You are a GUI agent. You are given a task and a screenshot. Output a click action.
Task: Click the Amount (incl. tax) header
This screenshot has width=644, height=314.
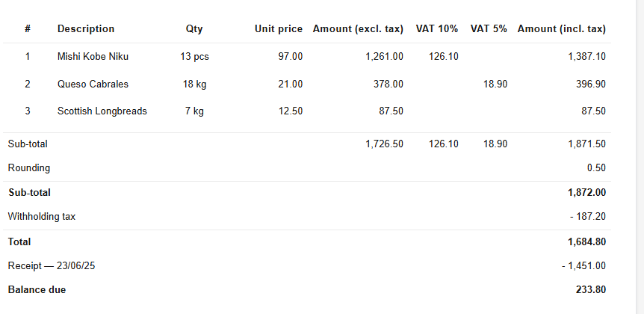pos(561,29)
